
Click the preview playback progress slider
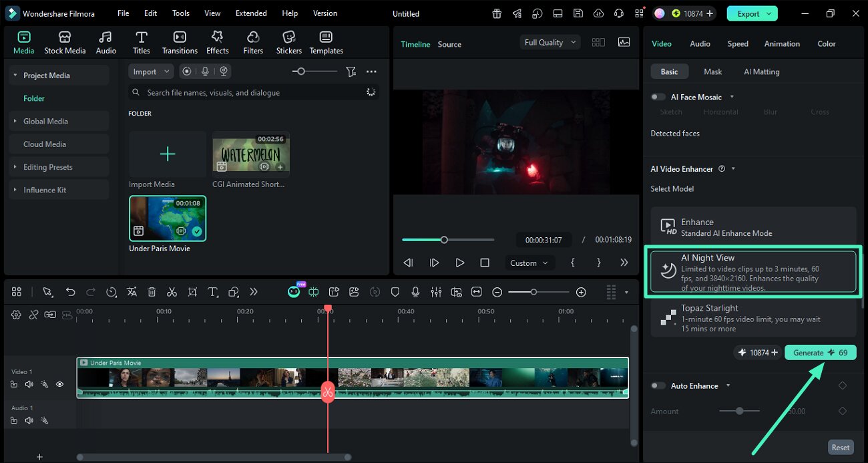click(448, 239)
